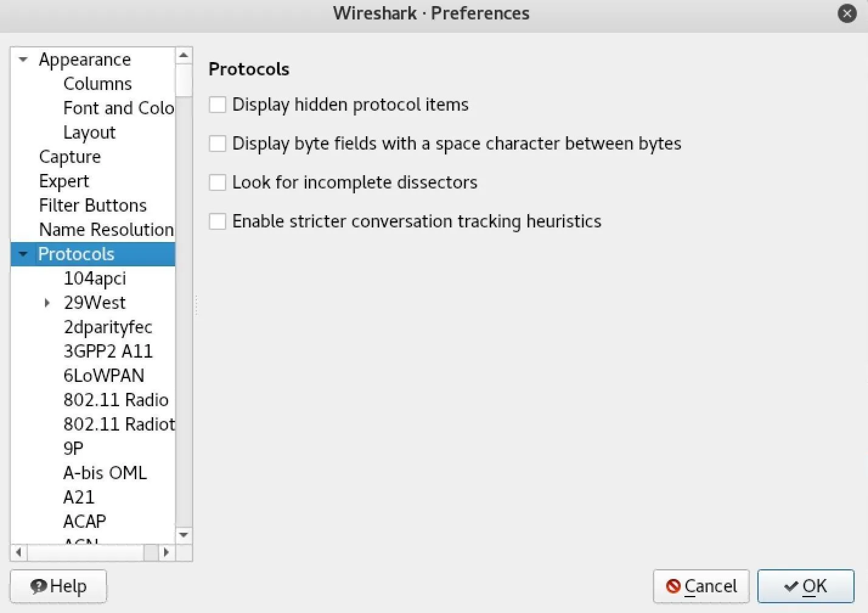Select the 802.11 Radio protocol

[x=116, y=400]
